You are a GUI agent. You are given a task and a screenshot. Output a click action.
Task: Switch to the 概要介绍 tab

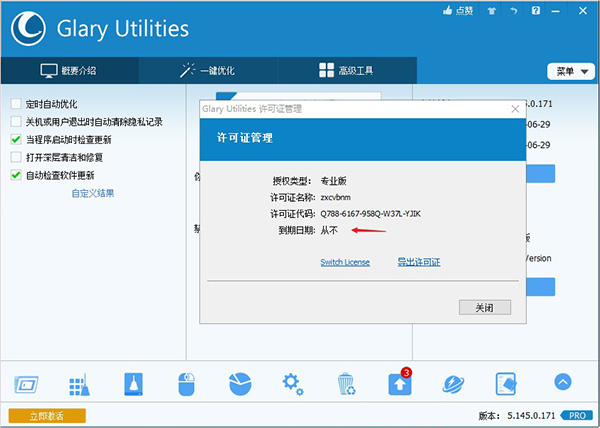[x=69, y=71]
